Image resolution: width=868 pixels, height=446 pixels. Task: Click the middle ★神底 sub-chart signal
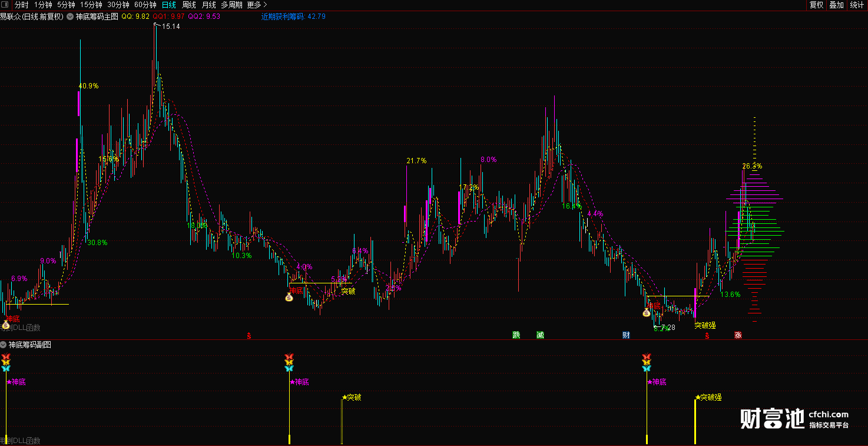pos(299,382)
